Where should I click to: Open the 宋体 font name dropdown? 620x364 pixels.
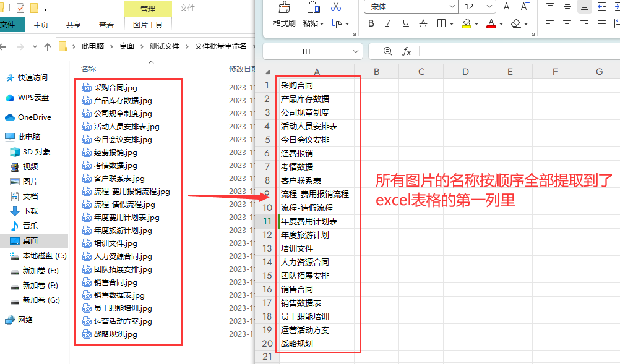point(452,7)
